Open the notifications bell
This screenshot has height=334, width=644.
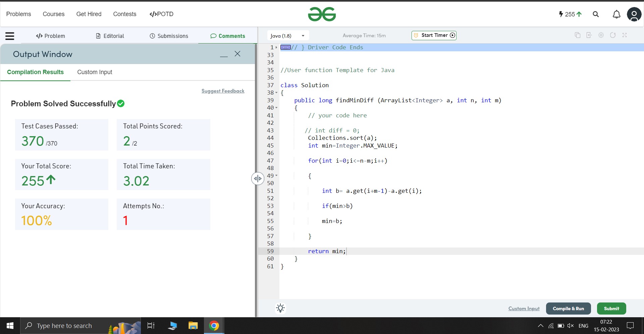click(x=616, y=14)
